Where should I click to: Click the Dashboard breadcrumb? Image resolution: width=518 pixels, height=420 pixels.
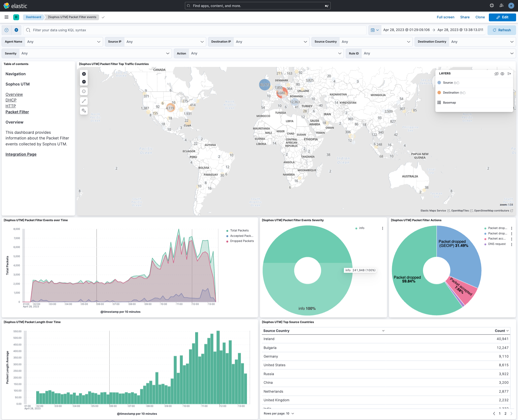tap(33, 17)
